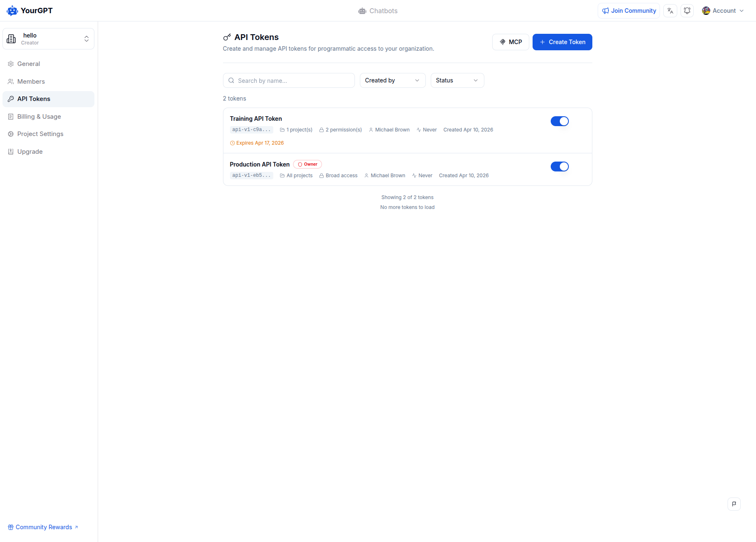Click the hello organization building icon
Screen dimensions: 756x542
[12, 39]
